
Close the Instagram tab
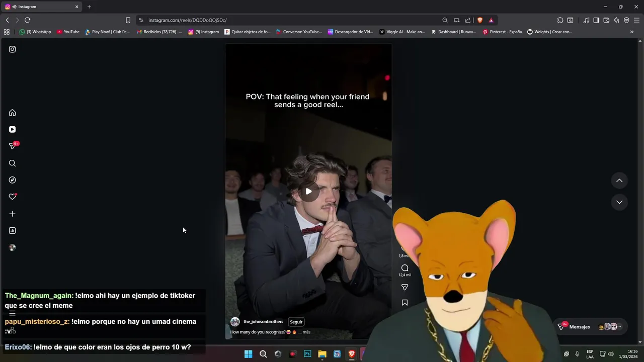click(x=77, y=7)
